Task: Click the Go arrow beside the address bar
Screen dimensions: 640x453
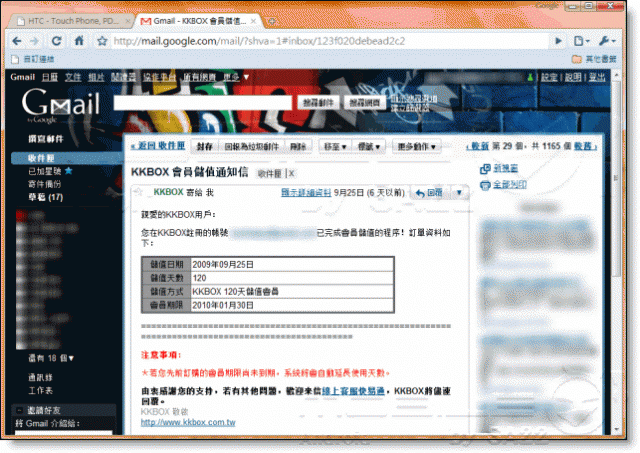Action: coord(558,41)
